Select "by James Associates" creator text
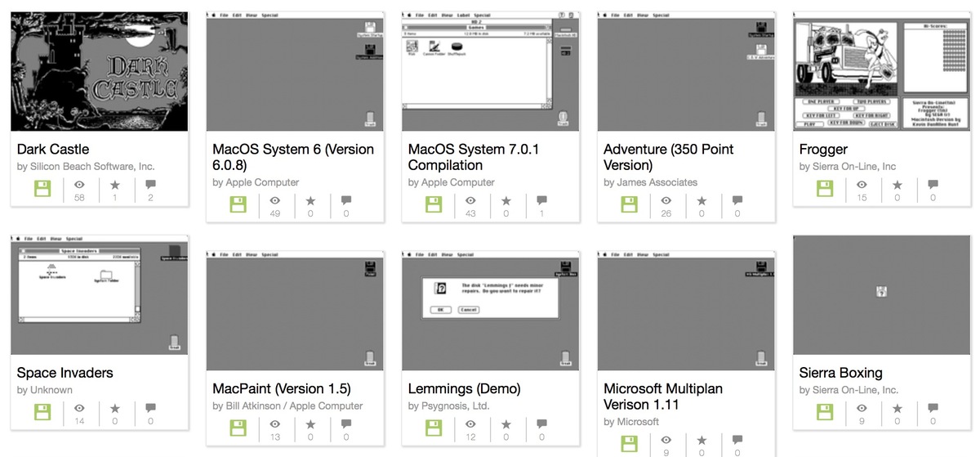The image size is (980, 457). coord(650,182)
